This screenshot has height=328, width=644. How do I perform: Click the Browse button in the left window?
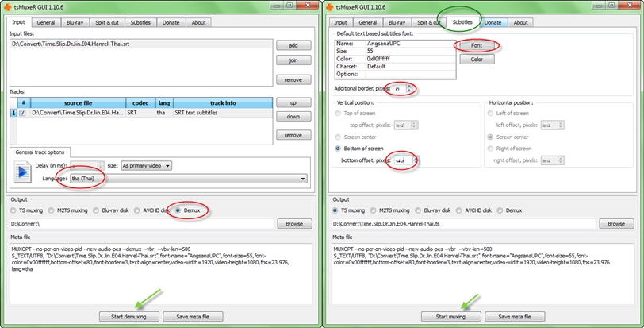point(294,224)
